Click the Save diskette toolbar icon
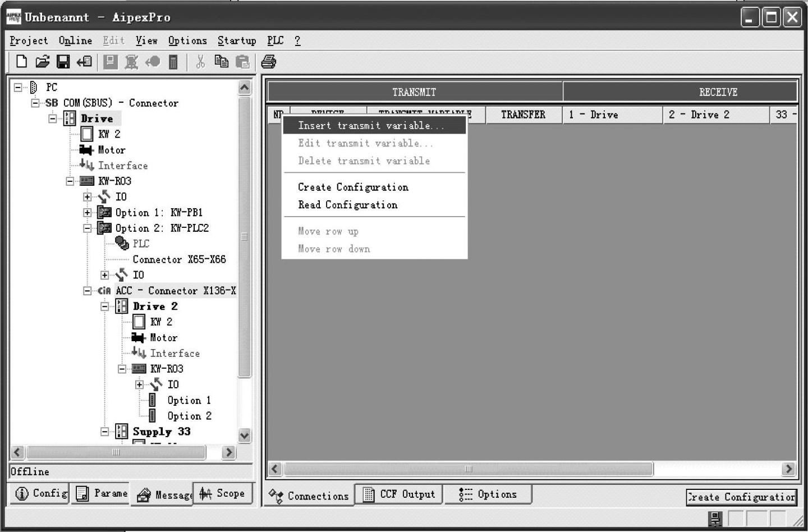Image resolution: width=808 pixels, height=532 pixels. coord(63,62)
